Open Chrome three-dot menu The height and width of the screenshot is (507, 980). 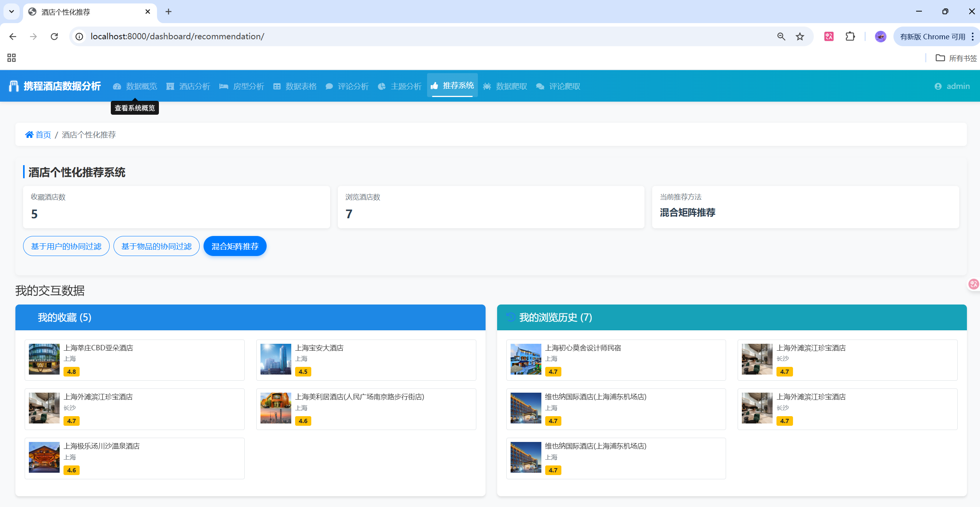click(973, 37)
